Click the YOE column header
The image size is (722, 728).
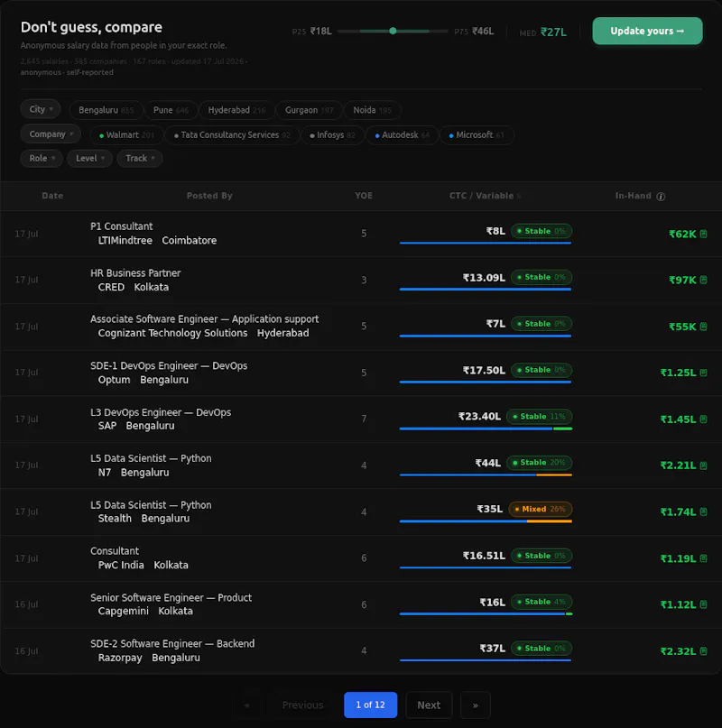364,196
